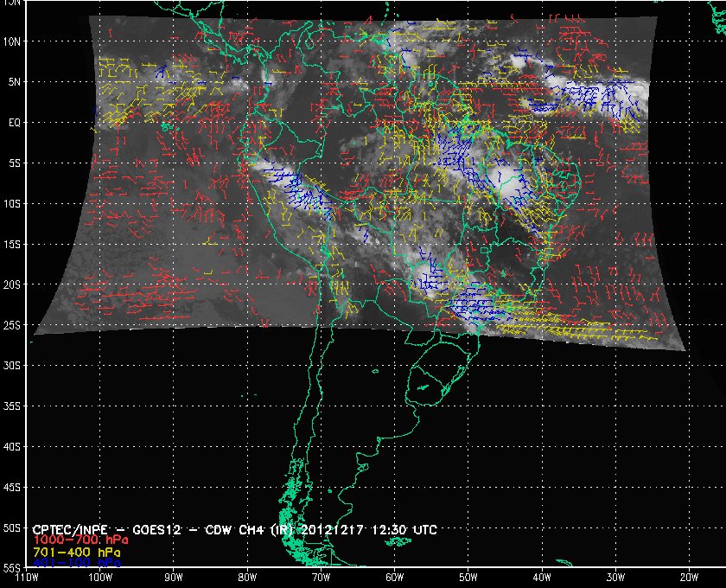Select the 40S latitude label
This screenshot has width=726, height=588.
click(x=13, y=447)
